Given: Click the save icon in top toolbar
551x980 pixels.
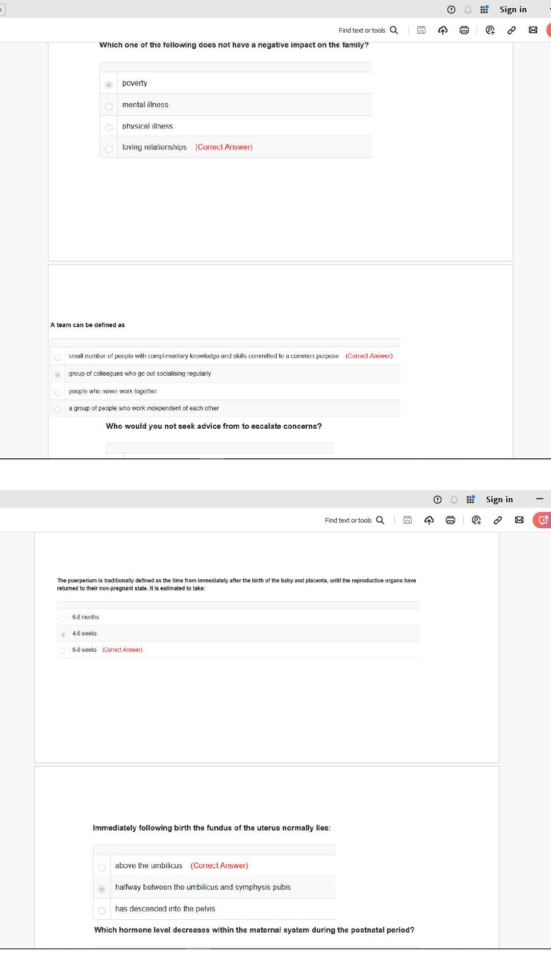Looking at the screenshot, I should (421, 30).
